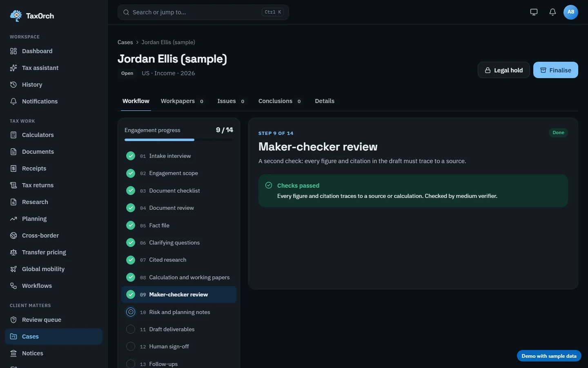
Task: Click the Finalise button
Action: [x=556, y=70]
